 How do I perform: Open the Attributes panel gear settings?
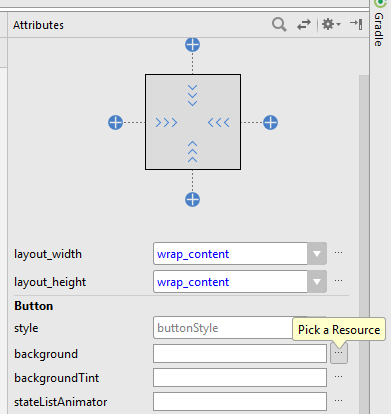[331, 24]
